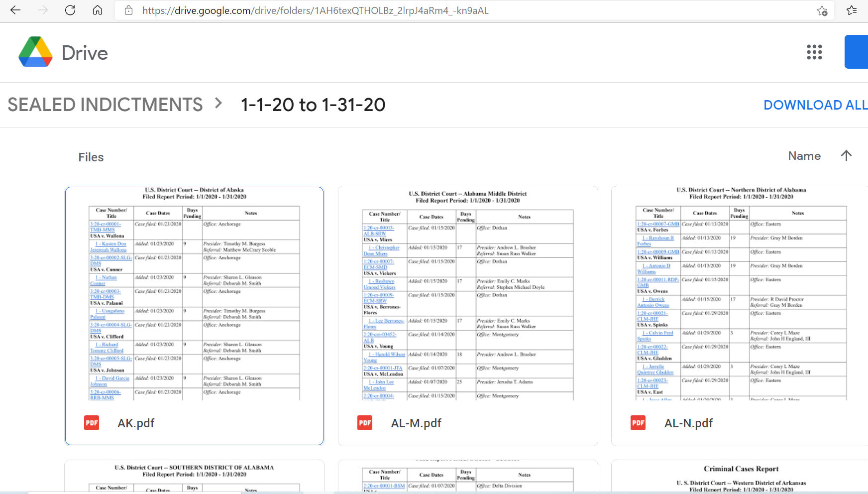Image resolution: width=868 pixels, height=494 pixels.
Task: Click the blue sign-in button edge
Action: point(856,52)
